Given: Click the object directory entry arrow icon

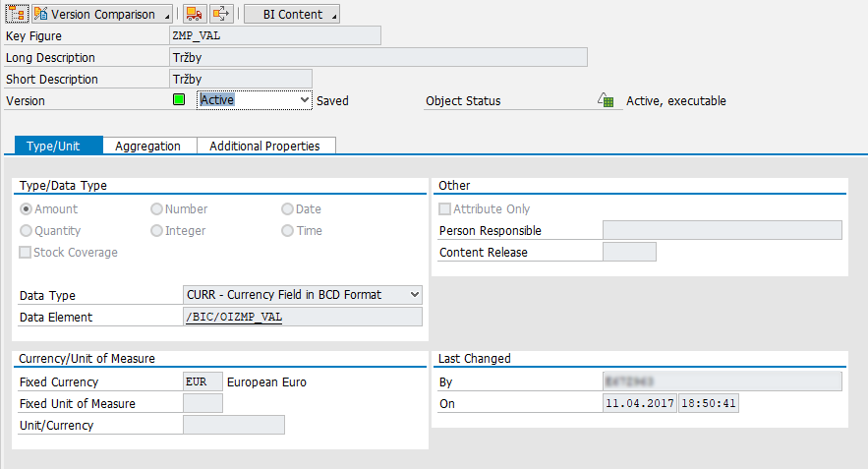Looking at the screenshot, I should tap(222, 14).
